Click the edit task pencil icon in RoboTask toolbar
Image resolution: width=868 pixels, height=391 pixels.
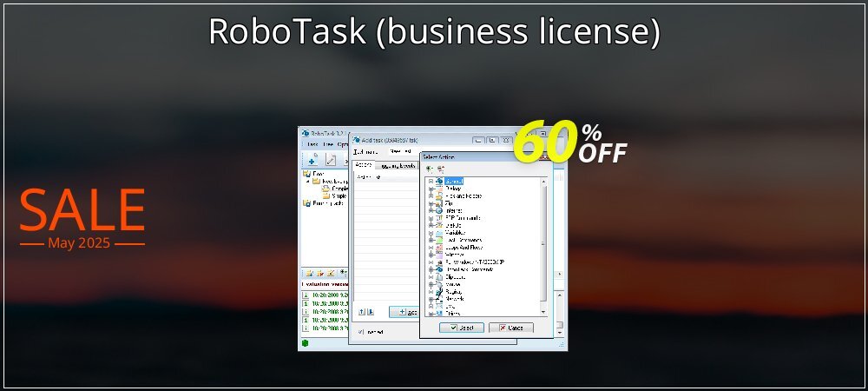(x=331, y=160)
